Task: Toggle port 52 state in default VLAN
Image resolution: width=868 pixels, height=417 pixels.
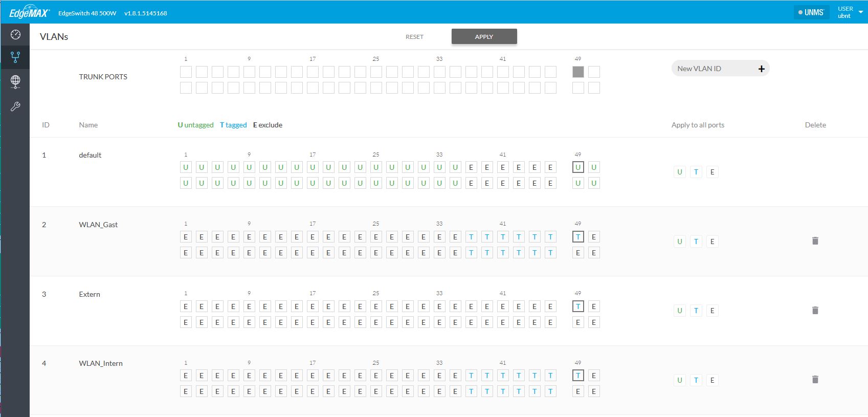Action: click(x=594, y=183)
